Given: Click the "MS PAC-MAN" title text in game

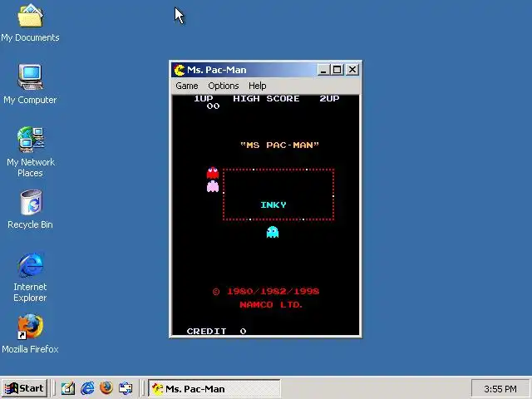Looking at the screenshot, I should [279, 145].
